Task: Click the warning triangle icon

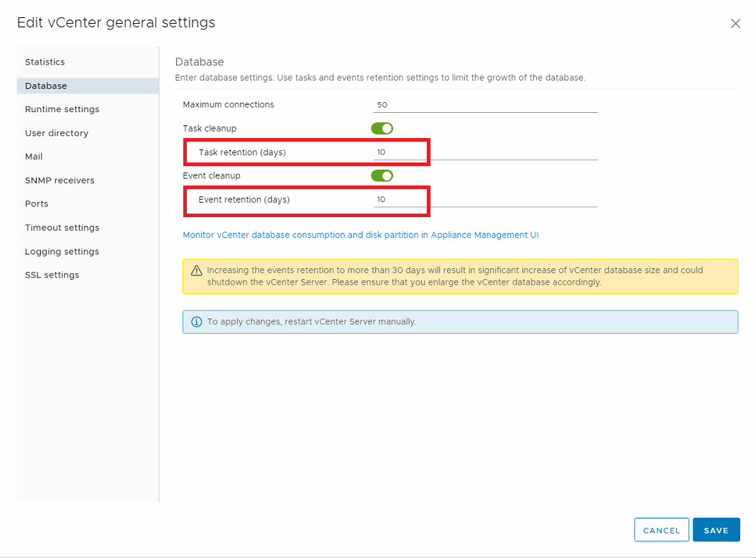Action: pos(196,270)
